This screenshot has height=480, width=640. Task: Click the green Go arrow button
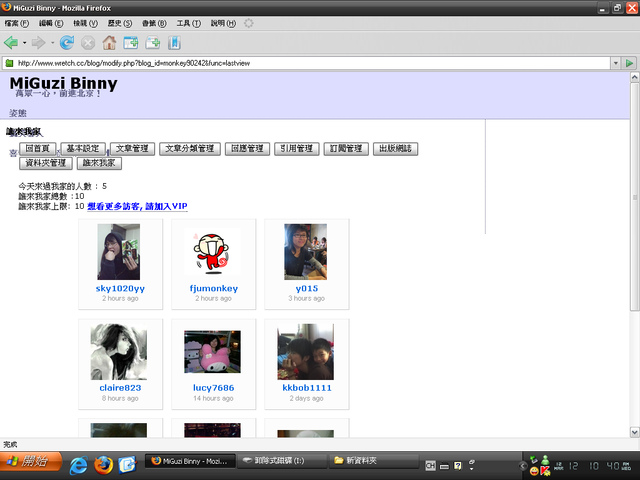pyautogui.click(x=629, y=63)
